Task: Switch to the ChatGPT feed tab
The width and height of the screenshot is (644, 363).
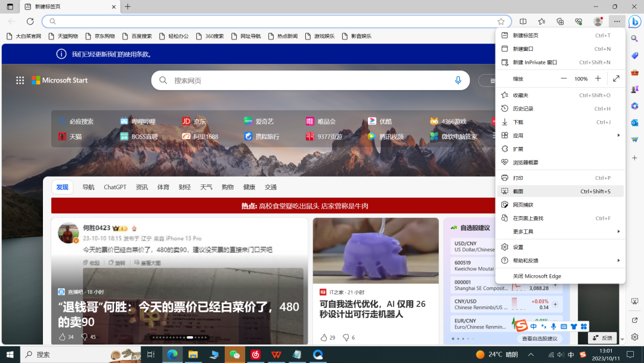Action: (115, 187)
